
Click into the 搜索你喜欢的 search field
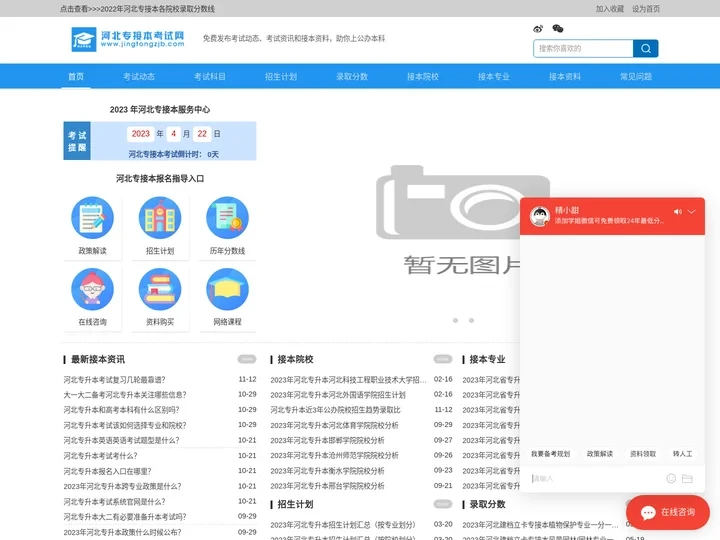tap(583, 49)
